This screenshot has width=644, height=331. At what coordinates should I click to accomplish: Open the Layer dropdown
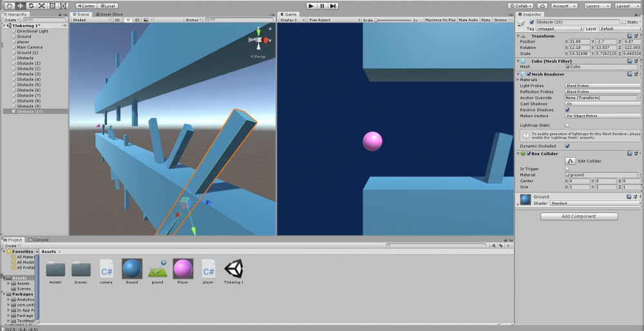point(619,29)
